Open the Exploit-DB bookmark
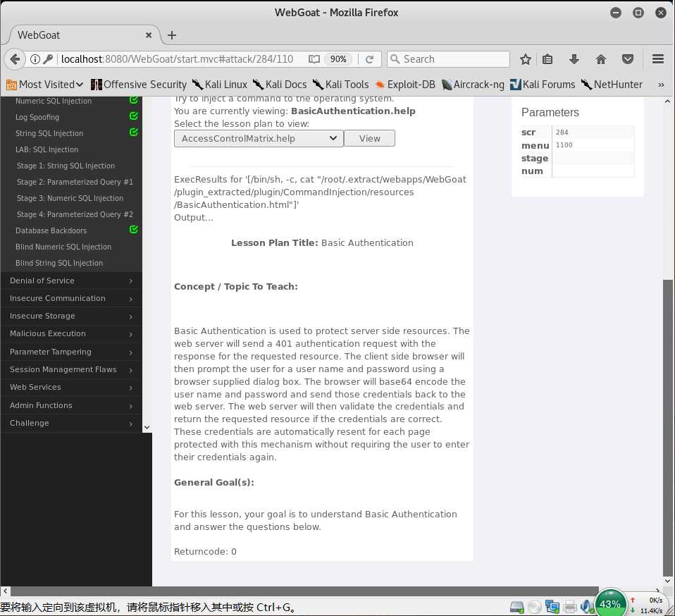 [x=405, y=85]
